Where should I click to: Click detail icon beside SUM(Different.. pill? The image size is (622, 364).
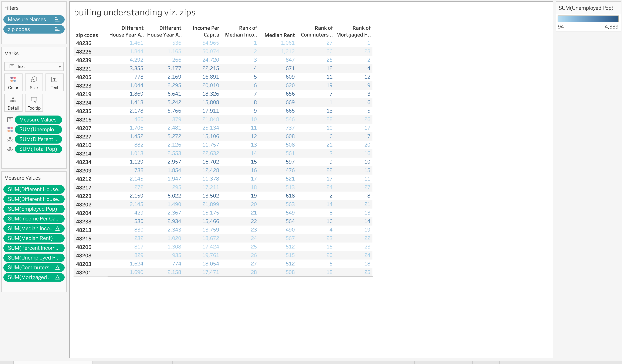click(10, 139)
